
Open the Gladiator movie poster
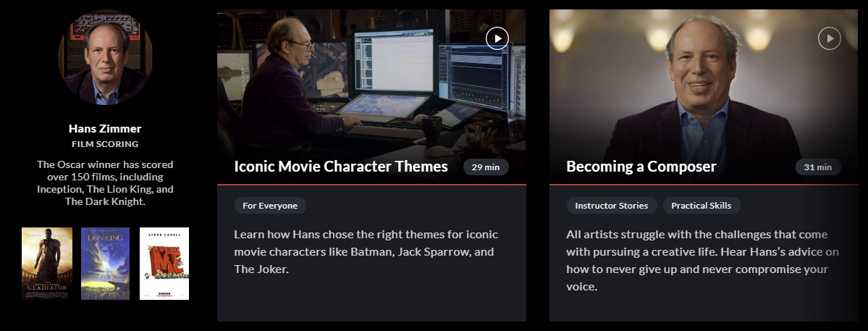pos(47,264)
